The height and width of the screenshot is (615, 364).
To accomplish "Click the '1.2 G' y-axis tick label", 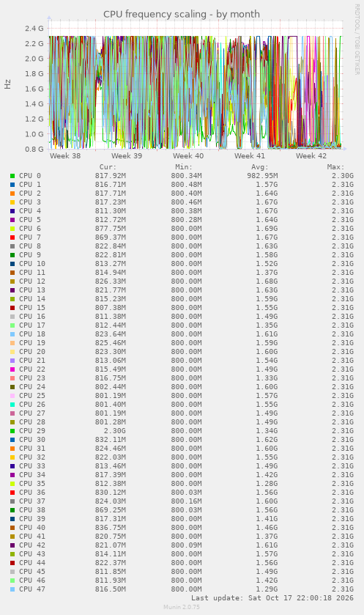I will coord(34,119).
